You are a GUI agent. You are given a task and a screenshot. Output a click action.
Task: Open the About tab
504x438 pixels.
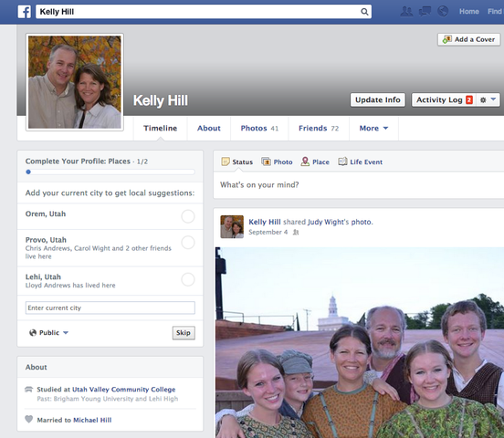[x=208, y=129]
